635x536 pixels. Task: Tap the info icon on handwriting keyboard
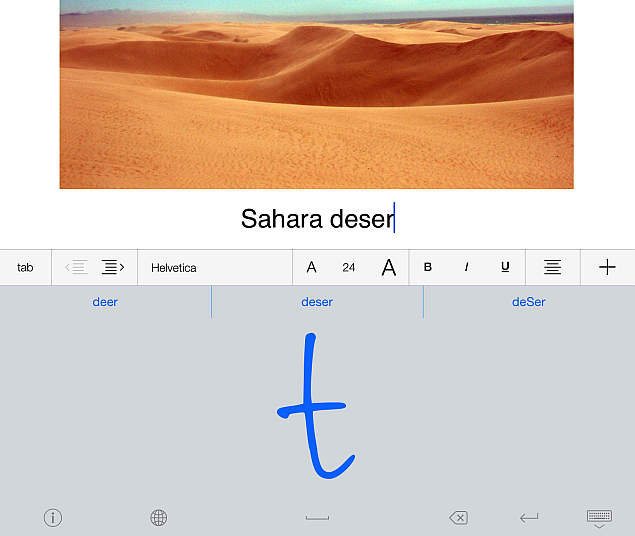click(53, 517)
